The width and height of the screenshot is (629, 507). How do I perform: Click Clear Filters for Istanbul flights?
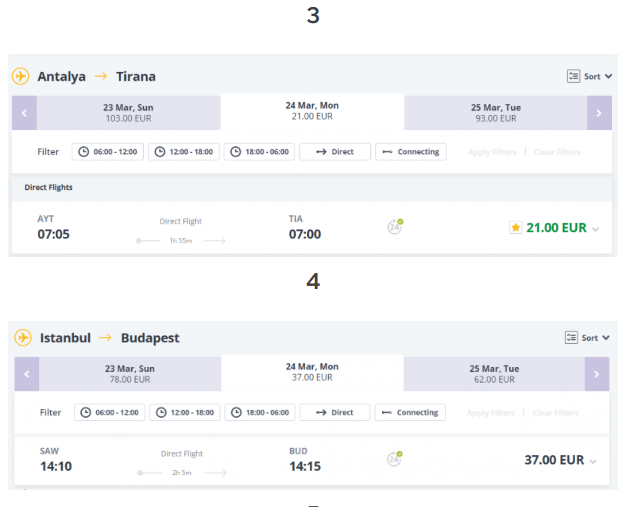pos(555,413)
